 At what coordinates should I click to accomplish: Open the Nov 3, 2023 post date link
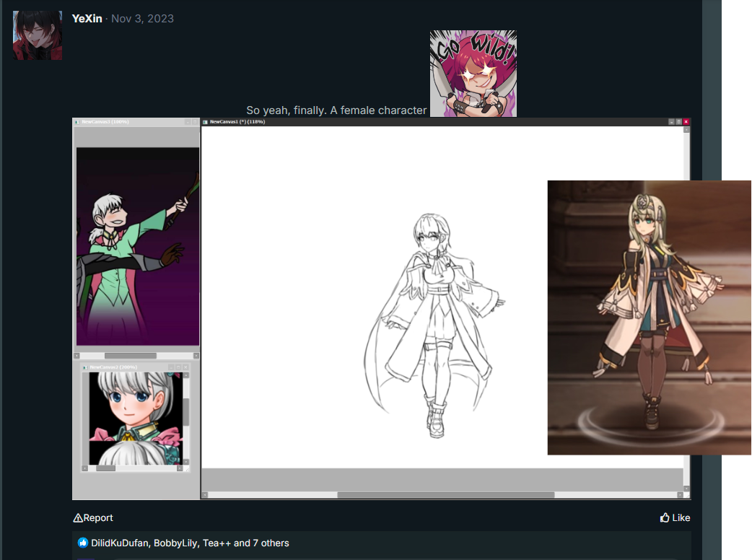tap(142, 19)
